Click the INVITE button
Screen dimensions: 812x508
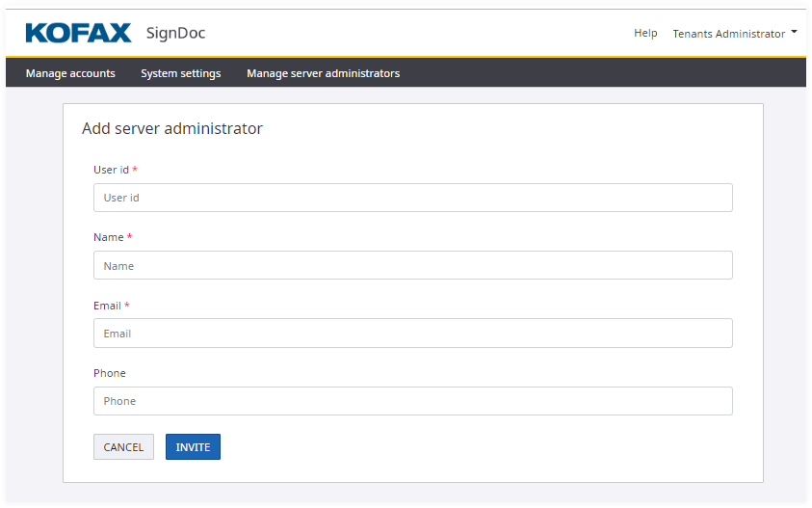coord(193,447)
